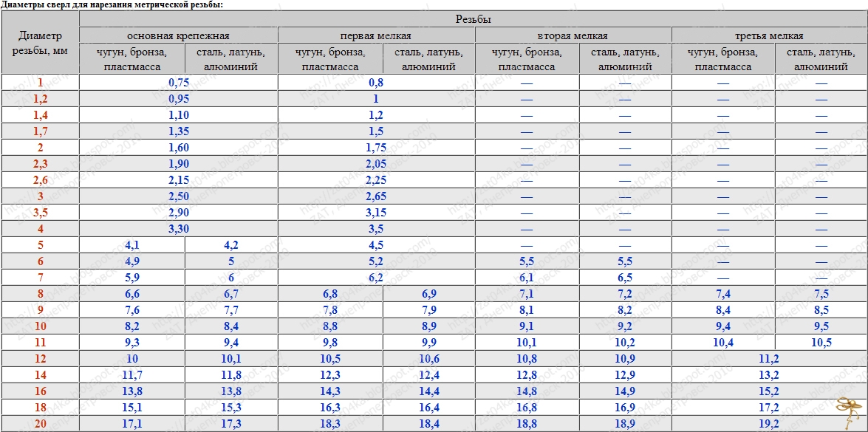Select the first fine thread value 0,8
The height and width of the screenshot is (432, 868).
point(376,83)
